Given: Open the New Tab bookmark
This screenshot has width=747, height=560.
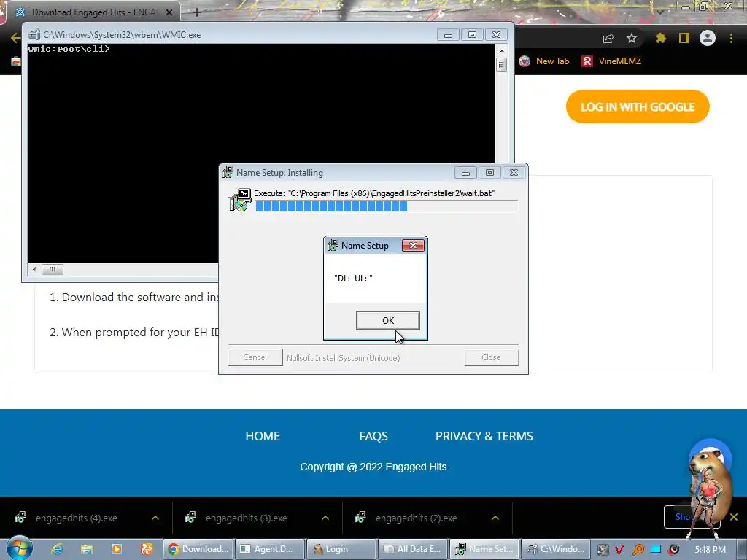Looking at the screenshot, I should (544, 61).
